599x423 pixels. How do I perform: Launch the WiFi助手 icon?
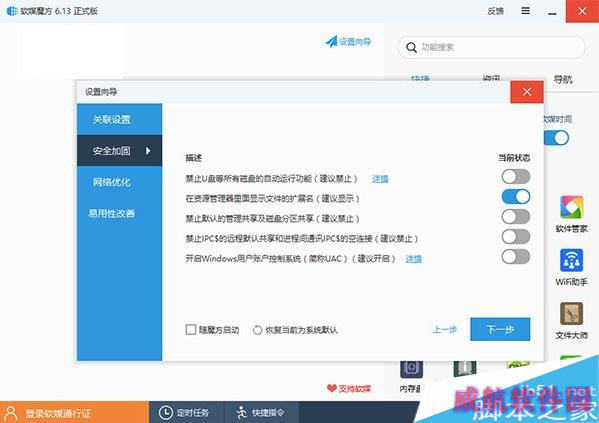coord(571,260)
